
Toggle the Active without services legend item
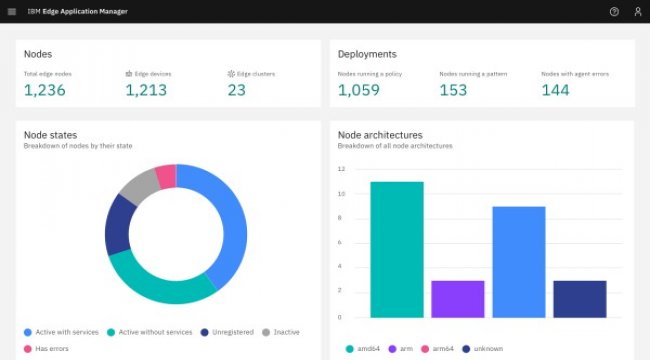tap(150, 332)
